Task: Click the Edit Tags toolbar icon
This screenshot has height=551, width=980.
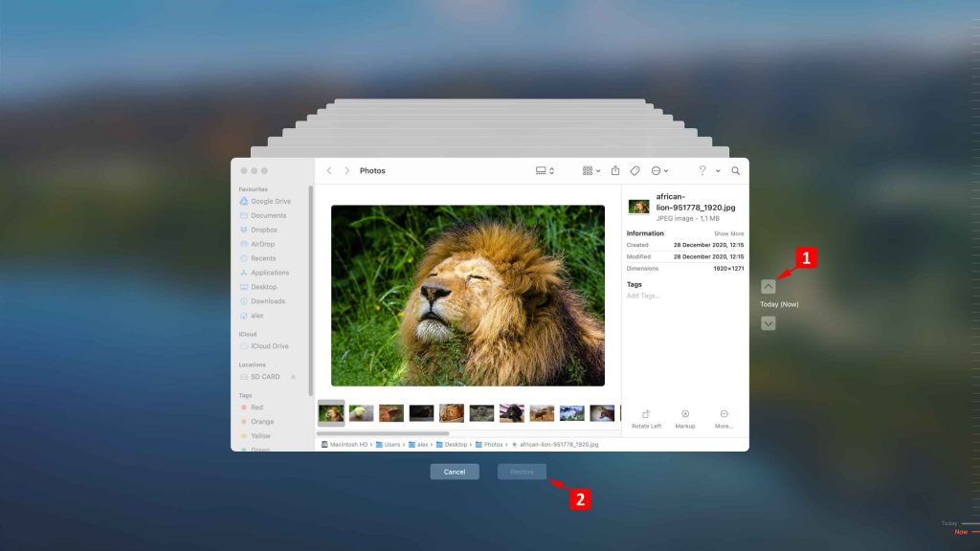Action: tap(635, 170)
